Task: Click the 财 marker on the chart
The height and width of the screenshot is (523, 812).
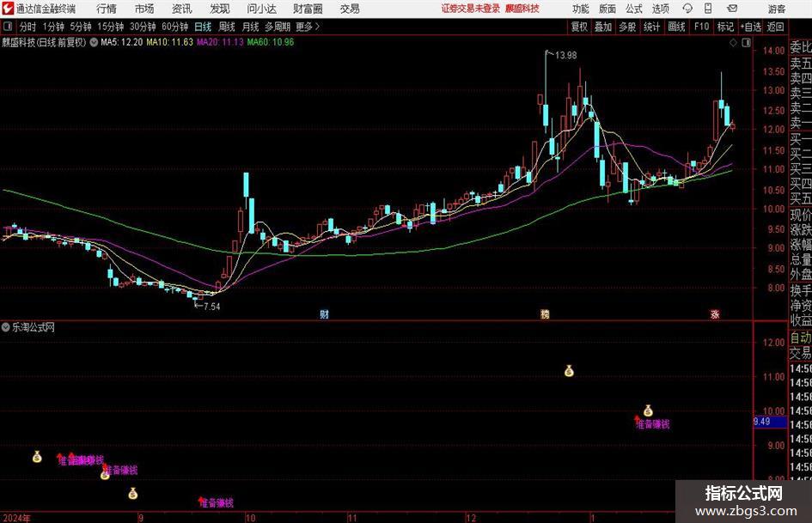Action: tap(324, 314)
